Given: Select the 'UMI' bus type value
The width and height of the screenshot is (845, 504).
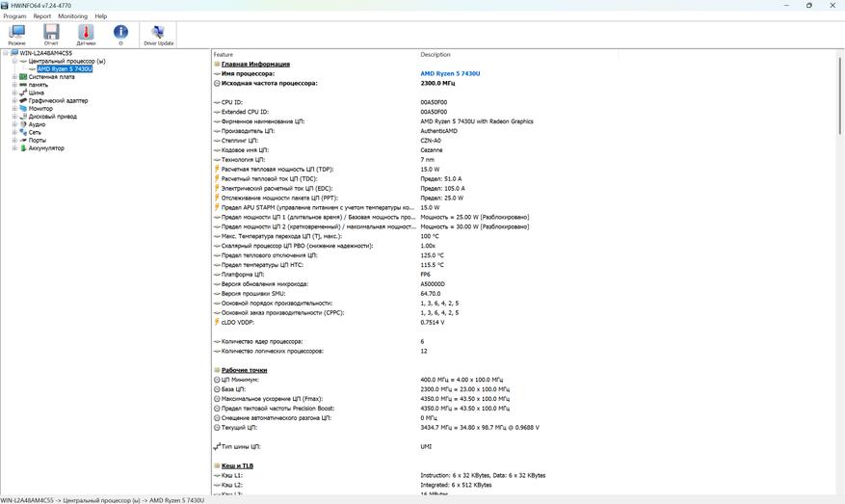Looking at the screenshot, I should (426, 446).
